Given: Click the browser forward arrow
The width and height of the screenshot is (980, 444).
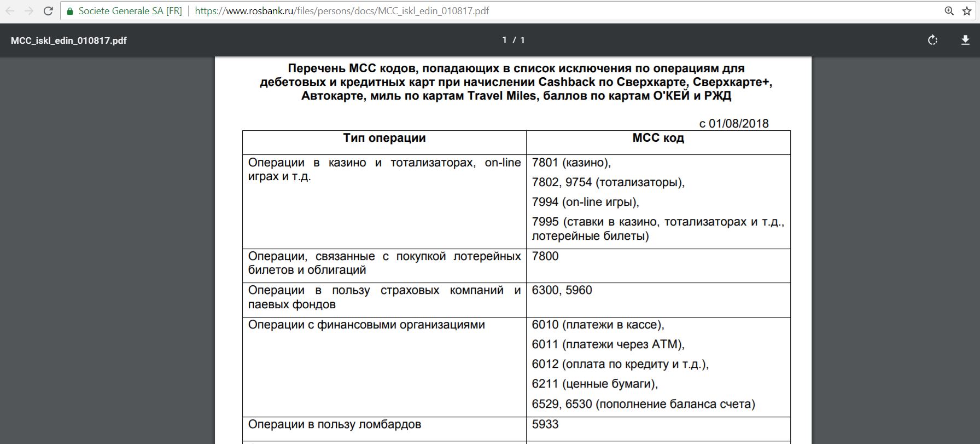Looking at the screenshot, I should click(x=29, y=11).
